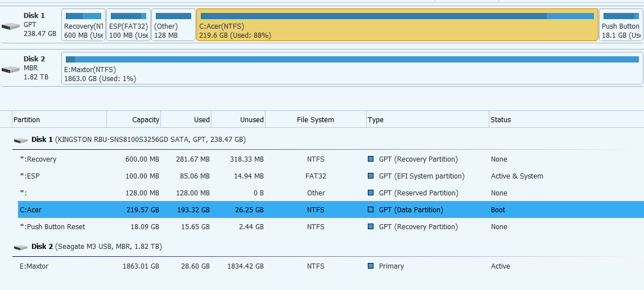Click the Disk 1 drive icon in disk map

click(x=11, y=26)
